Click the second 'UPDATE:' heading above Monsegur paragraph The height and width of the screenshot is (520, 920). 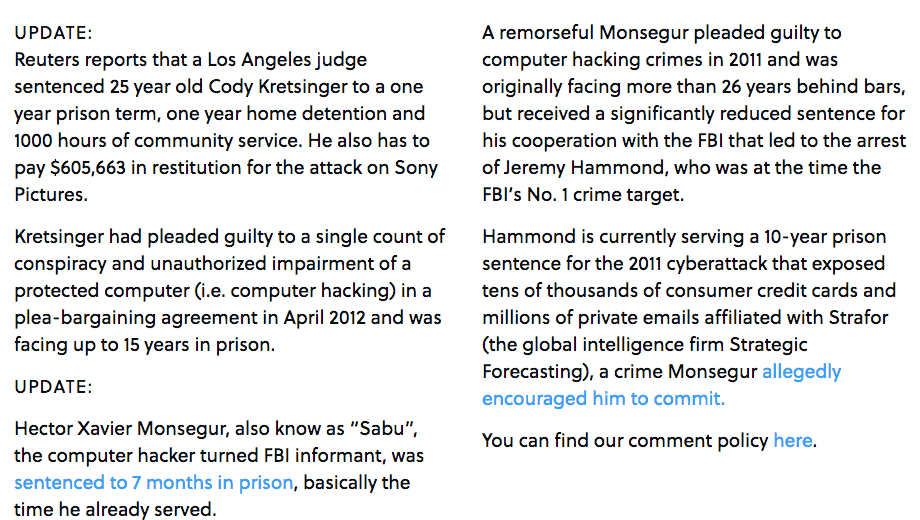[x=53, y=387]
